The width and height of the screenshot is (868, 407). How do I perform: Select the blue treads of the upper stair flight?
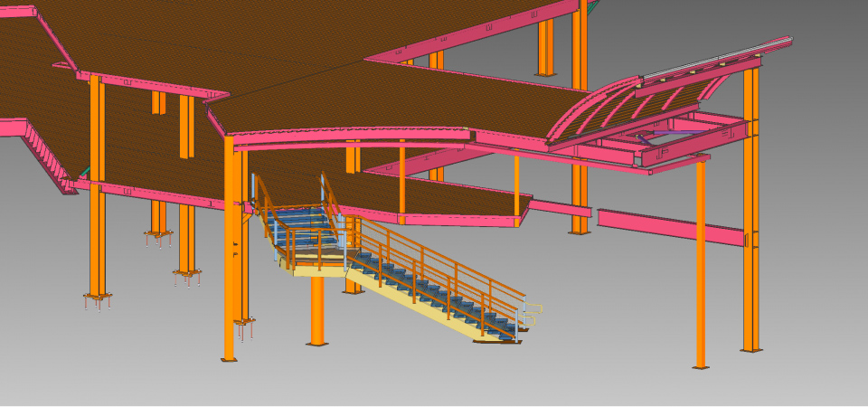303,220
